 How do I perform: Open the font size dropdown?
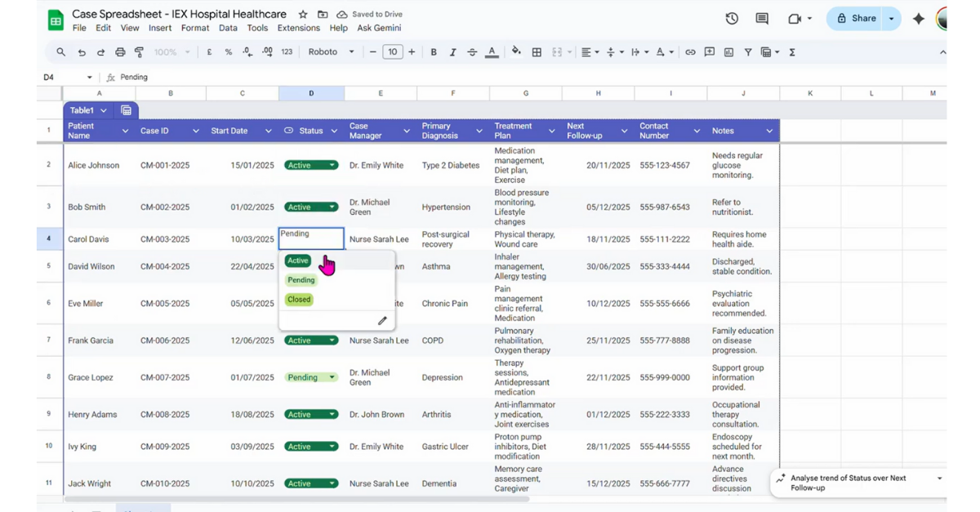pos(392,51)
